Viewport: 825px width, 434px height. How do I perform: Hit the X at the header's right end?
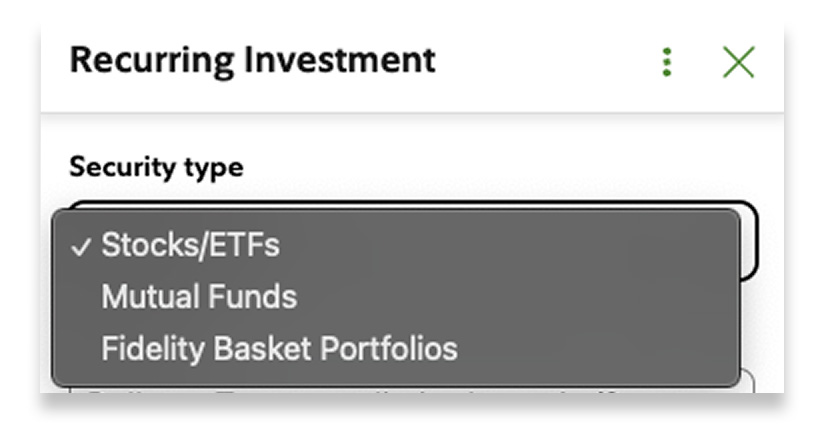(738, 62)
